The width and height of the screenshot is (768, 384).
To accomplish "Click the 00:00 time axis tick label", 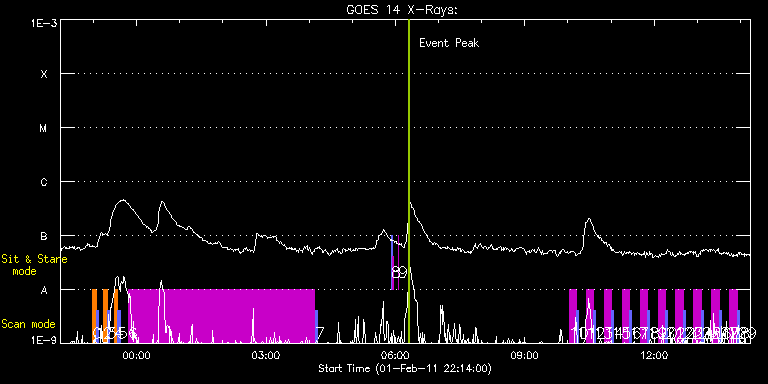I will pyautogui.click(x=137, y=354).
